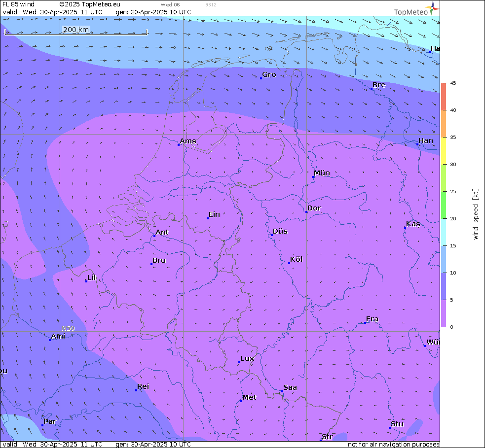Click the 0-5 kt purple legend color
Viewport: 485px width, 448px height.
click(444, 313)
